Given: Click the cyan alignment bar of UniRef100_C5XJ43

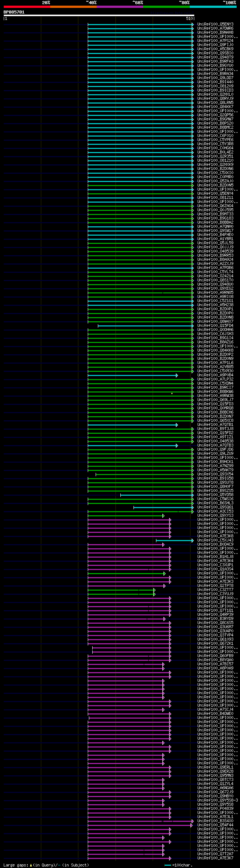Looking at the screenshot, I should (x=175, y=540).
